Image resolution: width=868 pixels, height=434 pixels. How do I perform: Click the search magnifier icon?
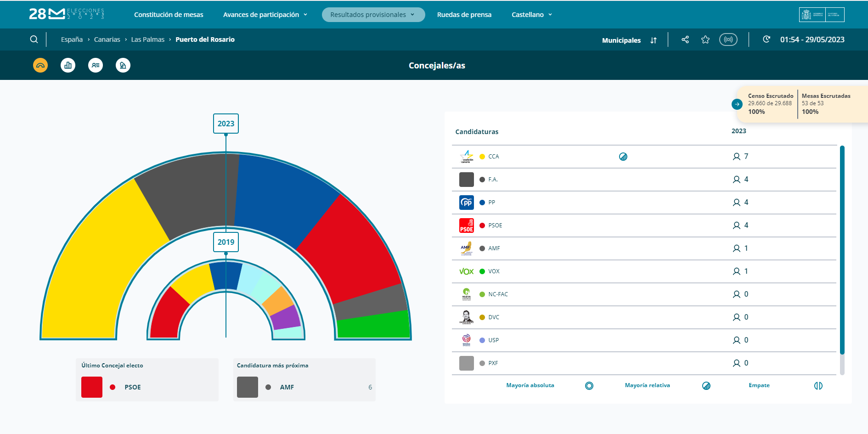[x=34, y=39]
